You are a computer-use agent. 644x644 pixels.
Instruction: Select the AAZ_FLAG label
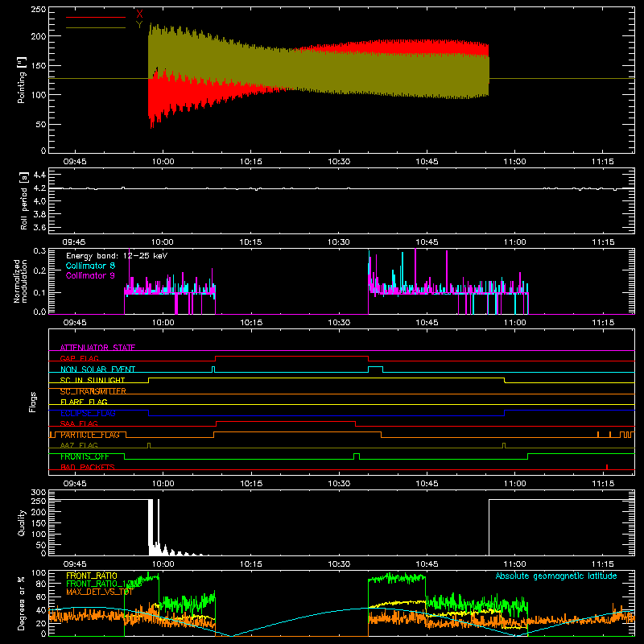[79, 445]
